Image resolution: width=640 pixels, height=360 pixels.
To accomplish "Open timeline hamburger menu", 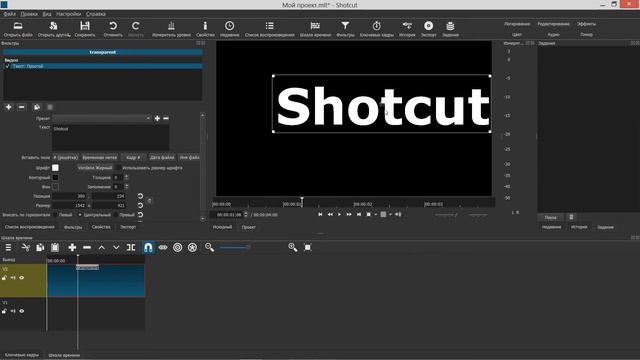I will pos(8,247).
